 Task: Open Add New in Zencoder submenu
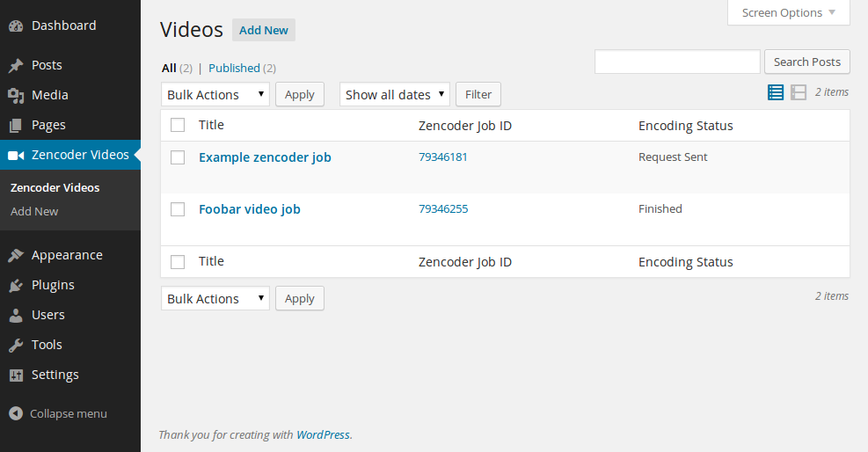tap(34, 211)
